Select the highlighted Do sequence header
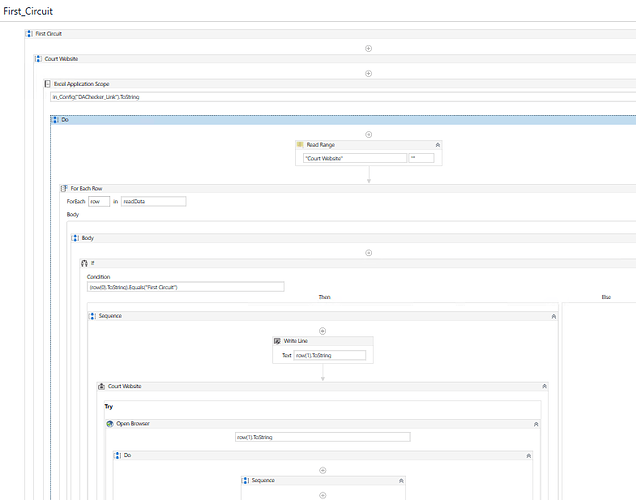636x500 pixels. click(x=343, y=120)
